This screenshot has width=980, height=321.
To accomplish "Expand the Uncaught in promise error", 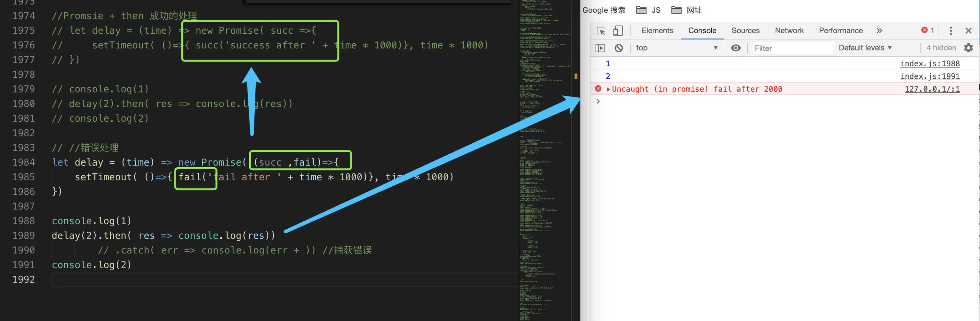I will [608, 89].
